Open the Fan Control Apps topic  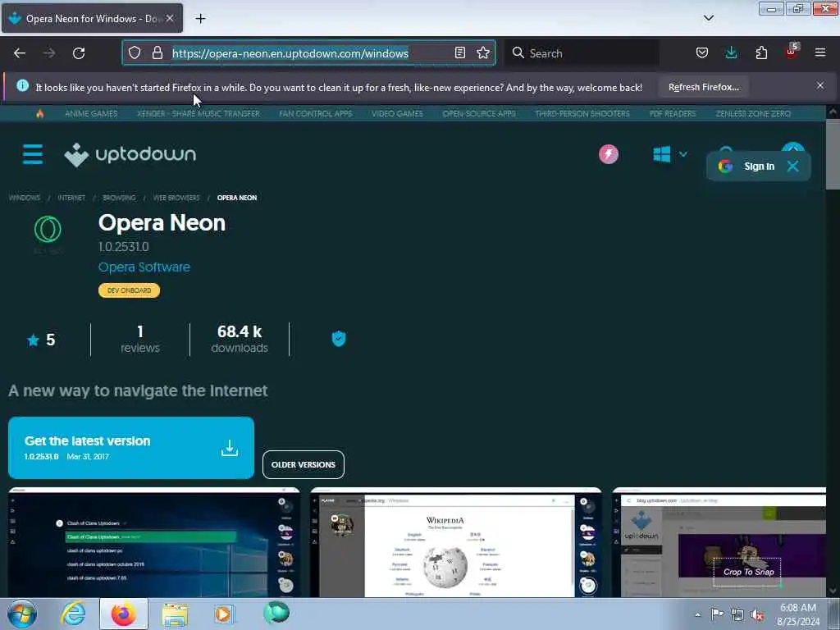coord(316,113)
